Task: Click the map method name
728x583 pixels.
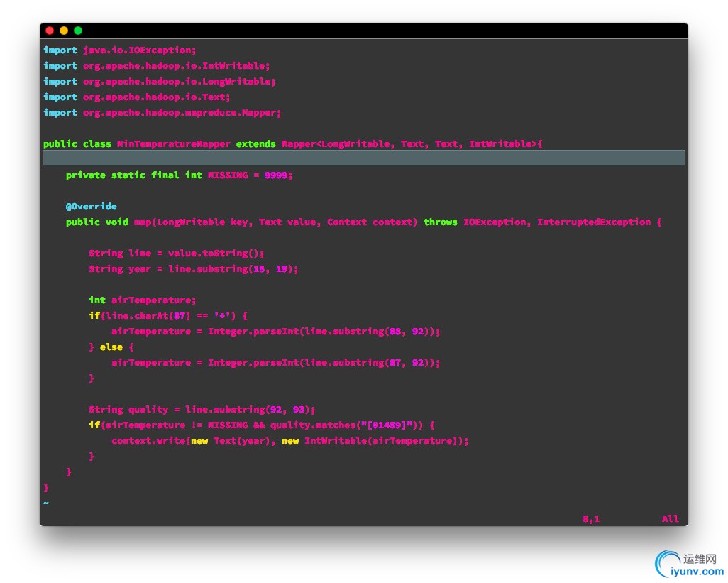Action: click(143, 222)
